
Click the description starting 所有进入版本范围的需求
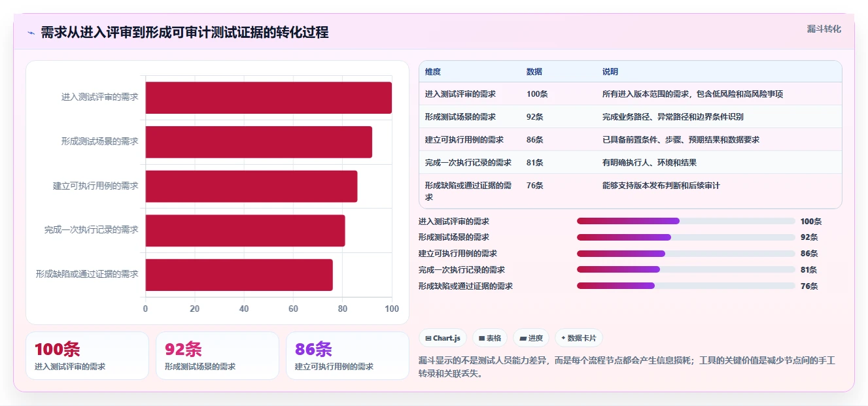[693, 94]
